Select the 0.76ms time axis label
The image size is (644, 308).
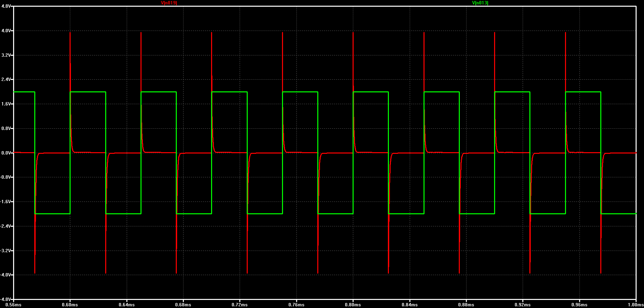pyautogui.click(x=296, y=305)
